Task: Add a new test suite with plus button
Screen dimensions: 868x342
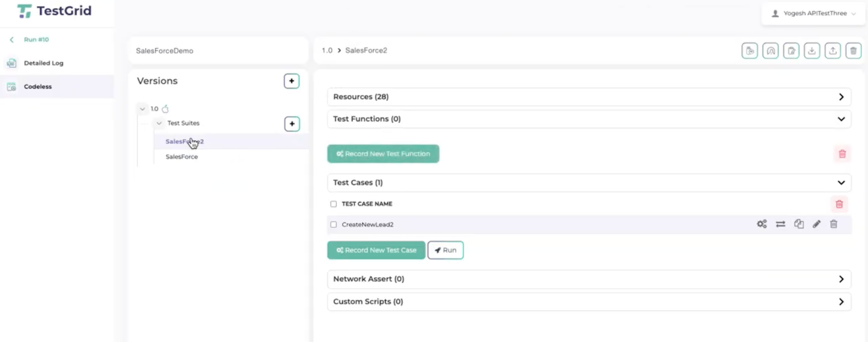Action: 292,124
